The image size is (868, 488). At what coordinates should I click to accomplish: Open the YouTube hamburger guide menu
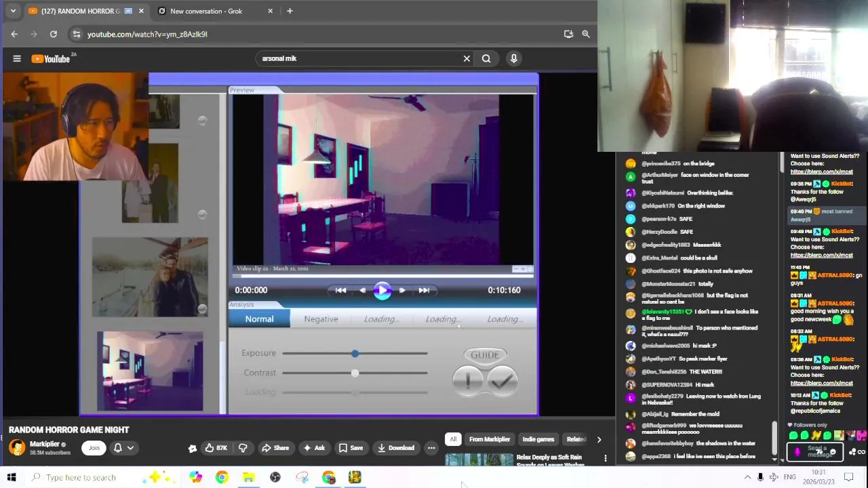tap(17, 59)
